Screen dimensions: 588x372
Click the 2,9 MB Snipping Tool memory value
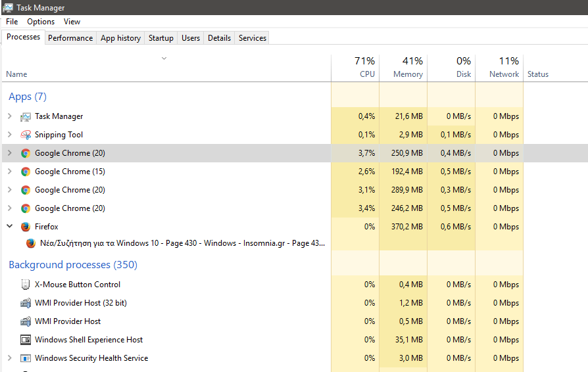tap(411, 135)
